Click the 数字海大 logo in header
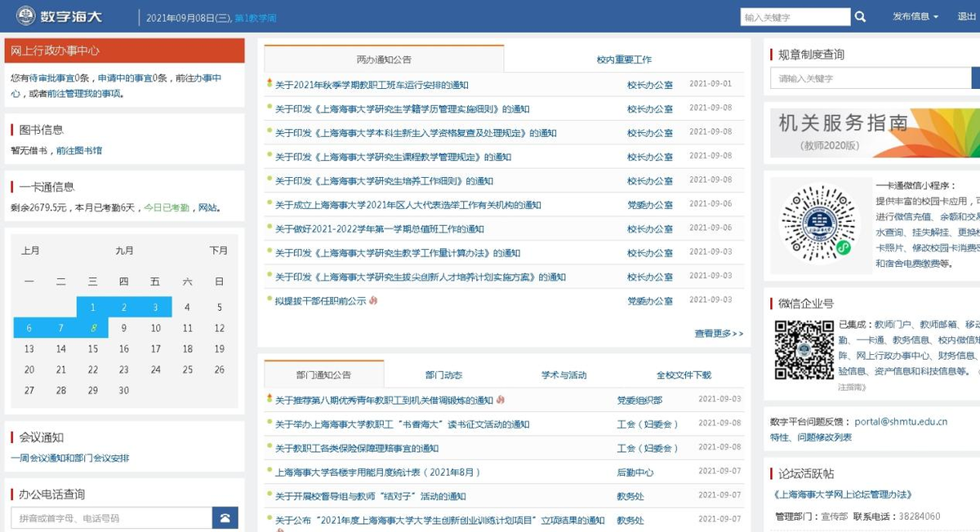The image size is (980, 532). click(59, 16)
